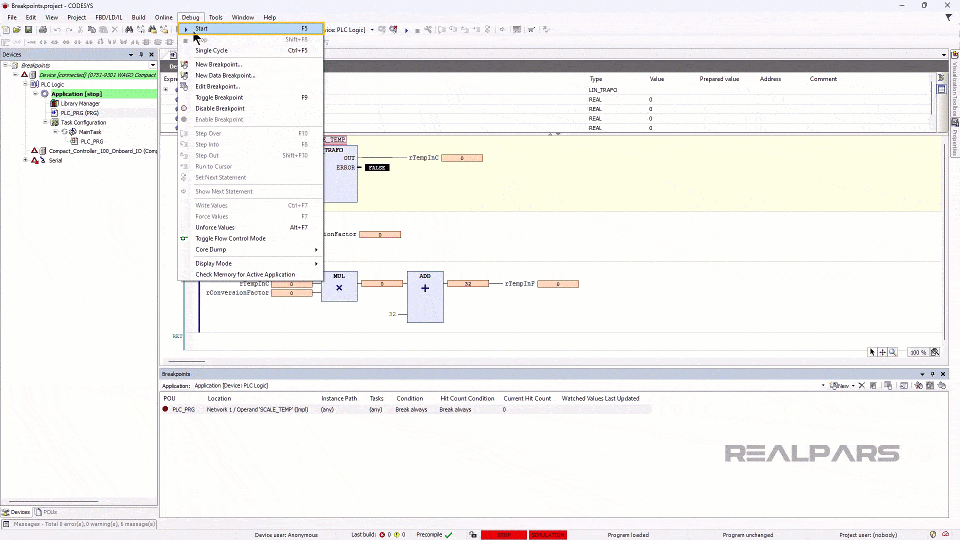Click the New file toolbar icon
Screen dimensions: 960x540
[x=6, y=29]
